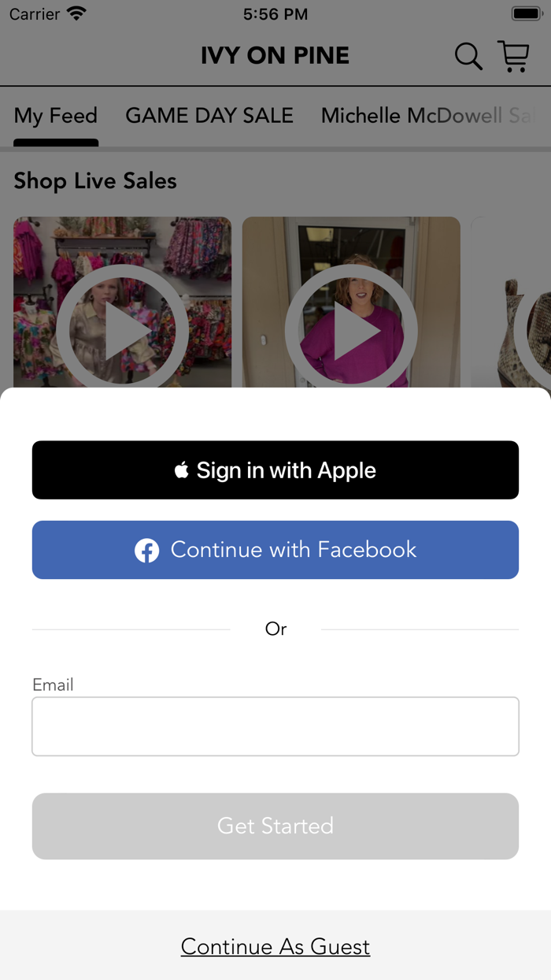The height and width of the screenshot is (980, 551).
Task: Play the first live sale video
Action: (122, 331)
